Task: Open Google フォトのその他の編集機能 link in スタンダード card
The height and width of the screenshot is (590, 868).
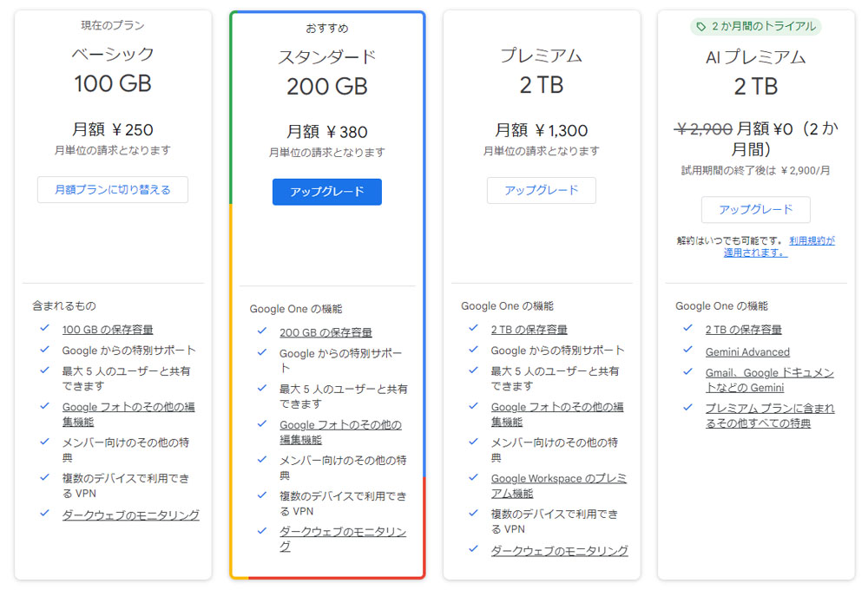Action: [x=340, y=432]
